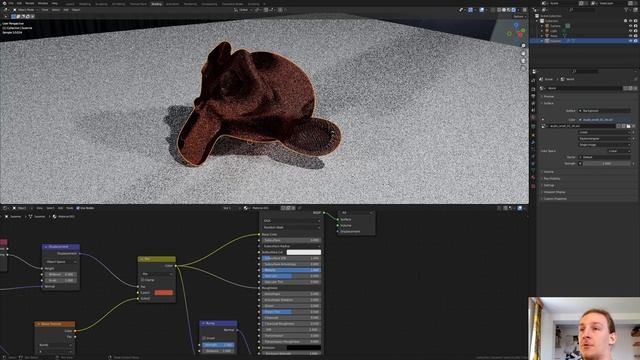The image size is (640, 360).
Task: Switch viewport shading to Rendered
Action: tap(513, 10)
